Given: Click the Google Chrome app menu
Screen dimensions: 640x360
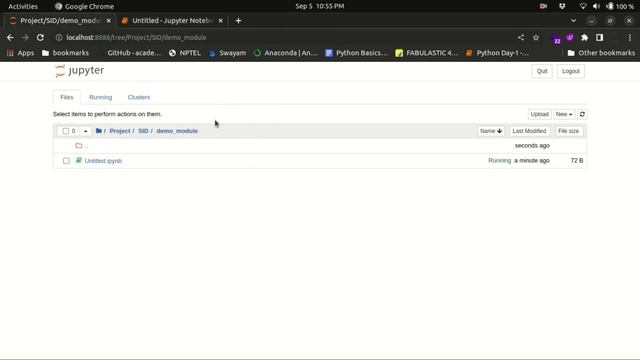Looking at the screenshot, I should (x=84, y=6).
